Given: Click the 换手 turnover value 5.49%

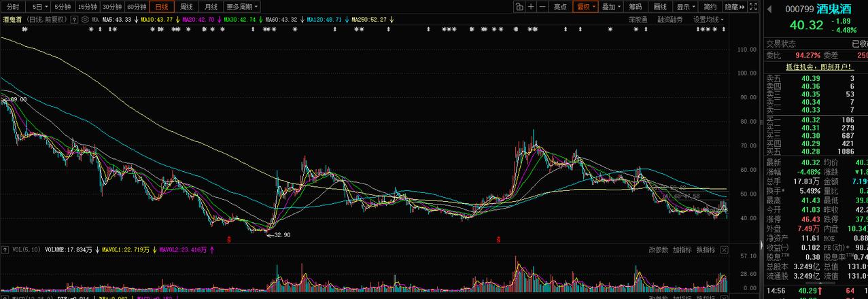Looking at the screenshot, I should [x=812, y=191].
